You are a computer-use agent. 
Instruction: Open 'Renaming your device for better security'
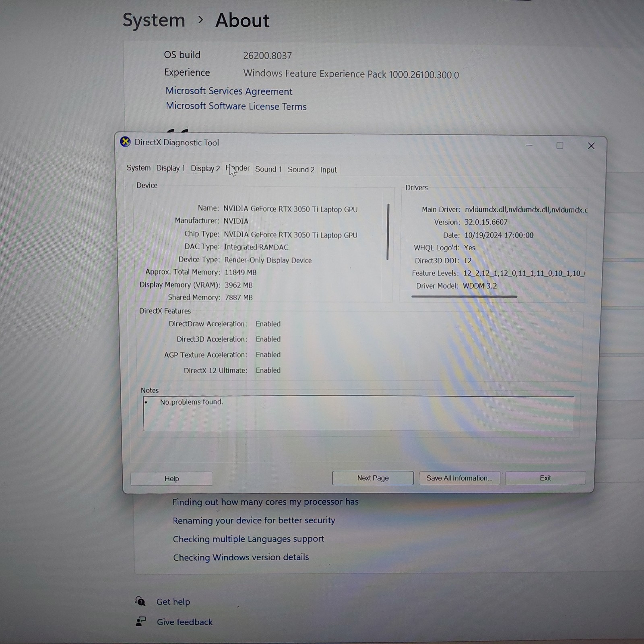[254, 520]
